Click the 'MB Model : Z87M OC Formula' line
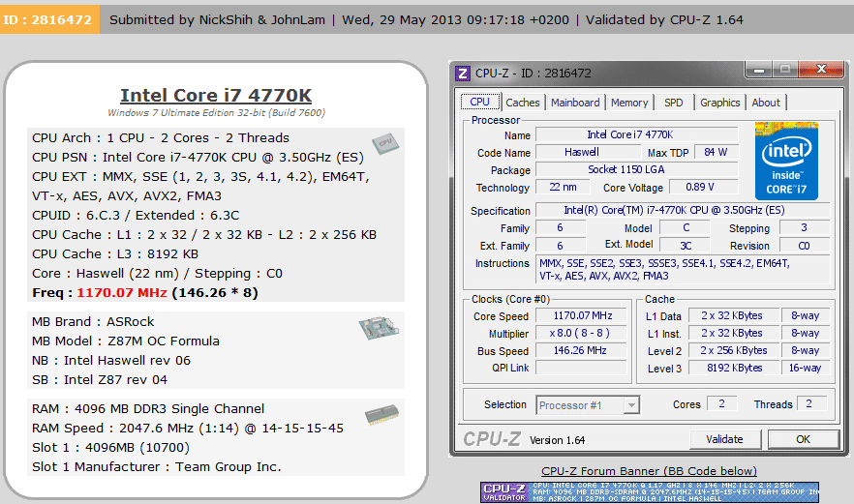The image size is (854, 504). pyautogui.click(x=126, y=341)
